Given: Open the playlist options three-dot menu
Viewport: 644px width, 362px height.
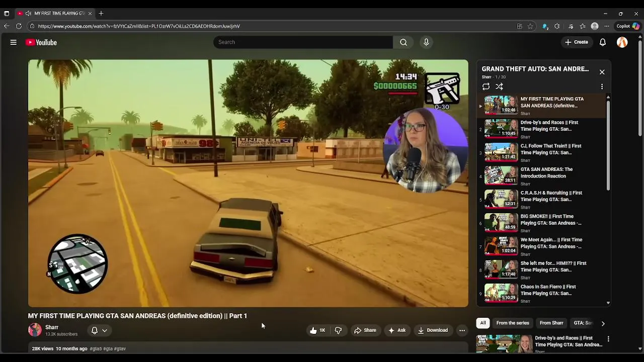Looking at the screenshot, I should (x=602, y=86).
